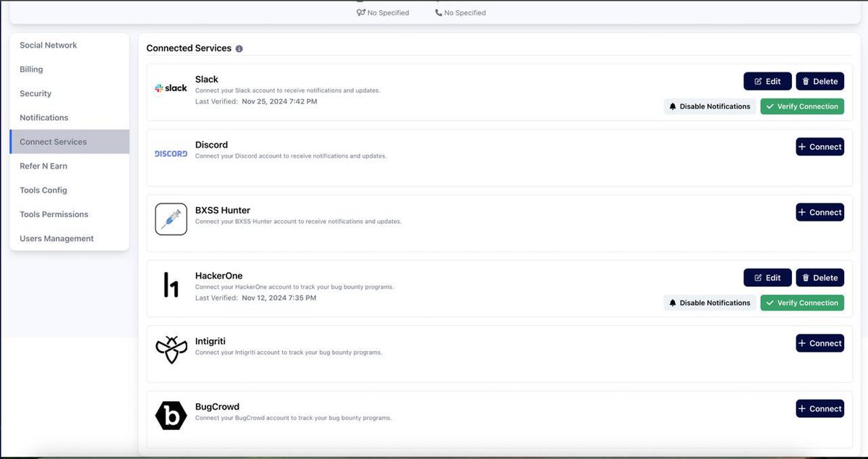The image size is (868, 459).
Task: Connect the BugCrowd service
Action: [820, 408]
